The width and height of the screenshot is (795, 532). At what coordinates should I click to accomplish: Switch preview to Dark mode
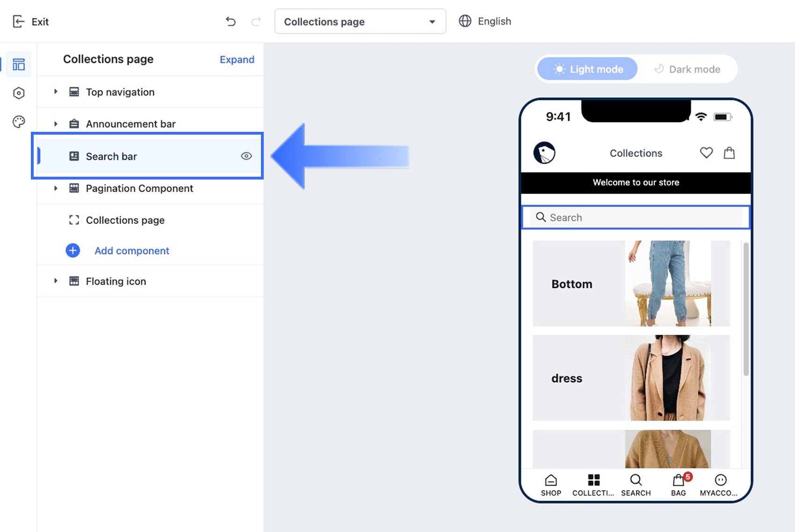click(x=687, y=69)
